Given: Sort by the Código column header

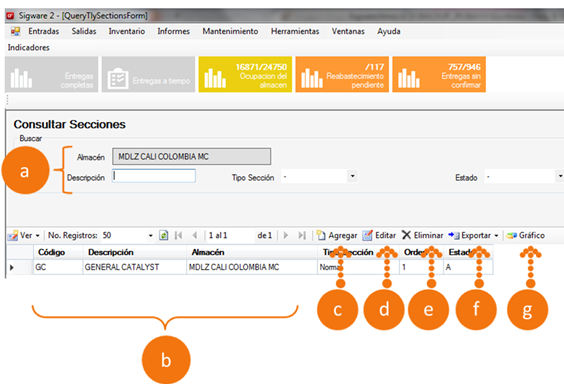Looking at the screenshot, I should pos(58,252).
